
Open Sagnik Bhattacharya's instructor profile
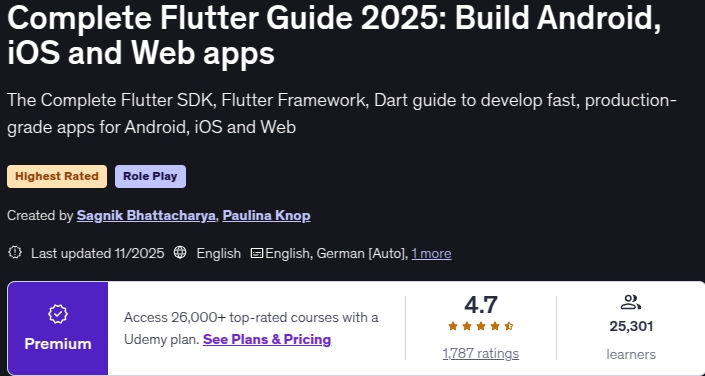click(146, 215)
